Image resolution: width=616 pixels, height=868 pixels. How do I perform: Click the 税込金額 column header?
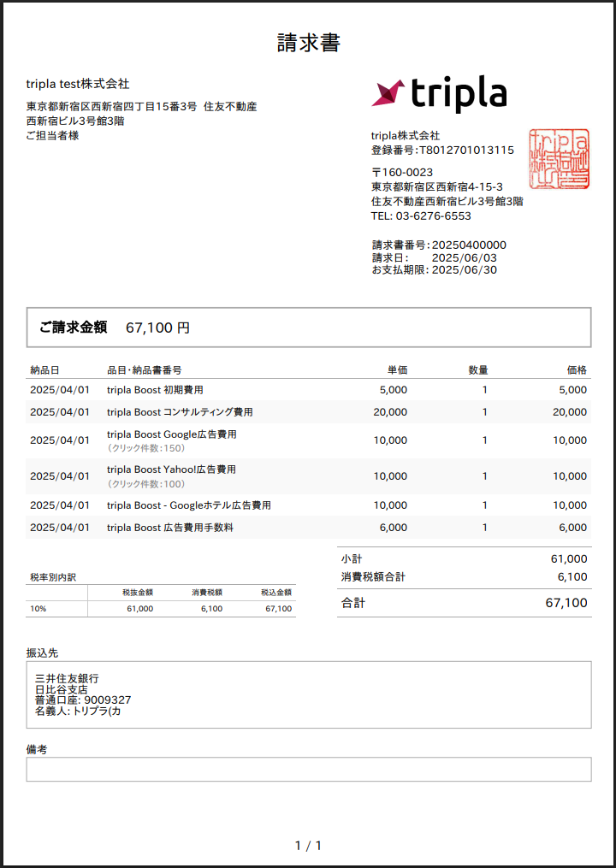(x=276, y=593)
